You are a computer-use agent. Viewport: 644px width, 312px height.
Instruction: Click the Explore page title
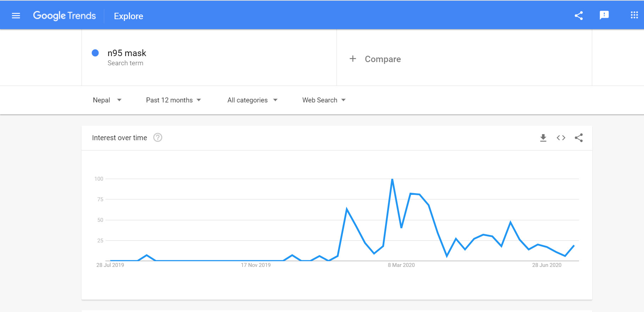[128, 16]
